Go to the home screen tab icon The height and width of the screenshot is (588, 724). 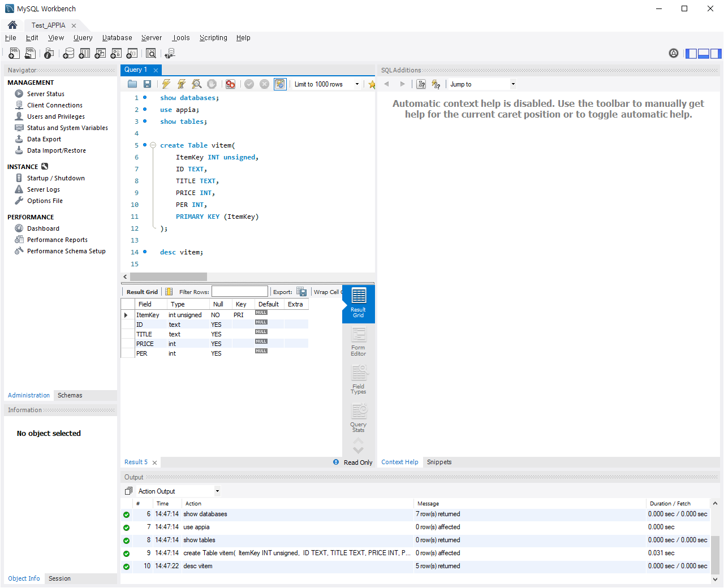click(x=12, y=25)
